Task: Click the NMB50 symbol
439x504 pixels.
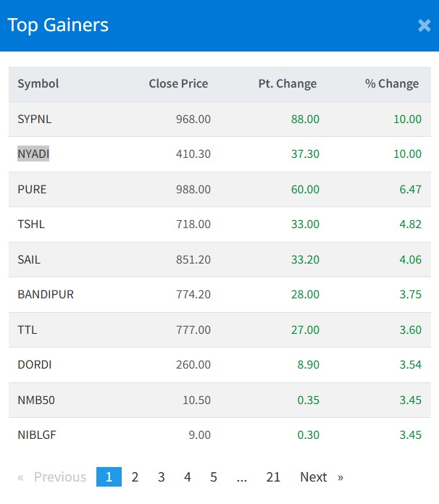Action: pos(34,400)
